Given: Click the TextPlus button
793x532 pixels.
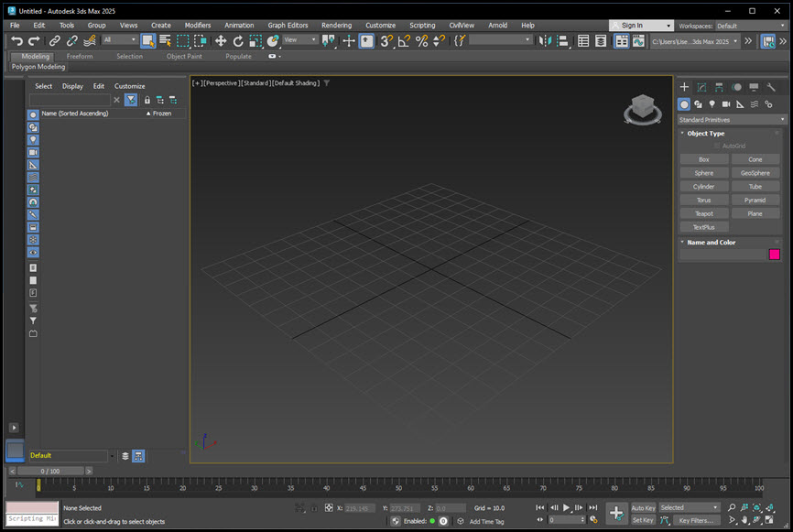Looking at the screenshot, I should pos(704,227).
